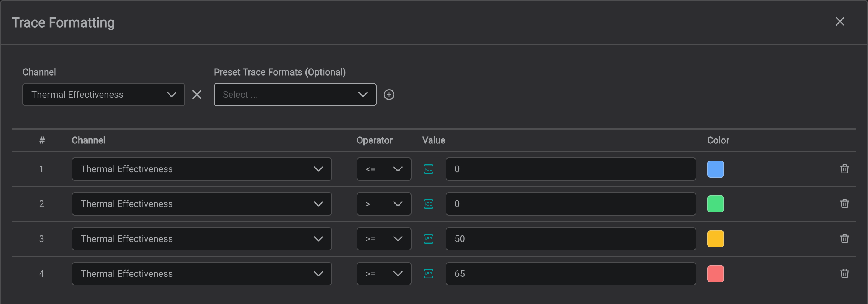Image resolution: width=868 pixels, height=304 pixels.
Task: Delete formatting rule row 4
Action: click(845, 273)
